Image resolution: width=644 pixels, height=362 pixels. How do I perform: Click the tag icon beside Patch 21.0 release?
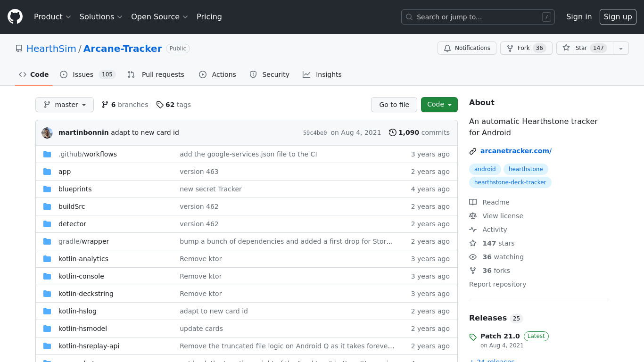pyautogui.click(x=473, y=337)
